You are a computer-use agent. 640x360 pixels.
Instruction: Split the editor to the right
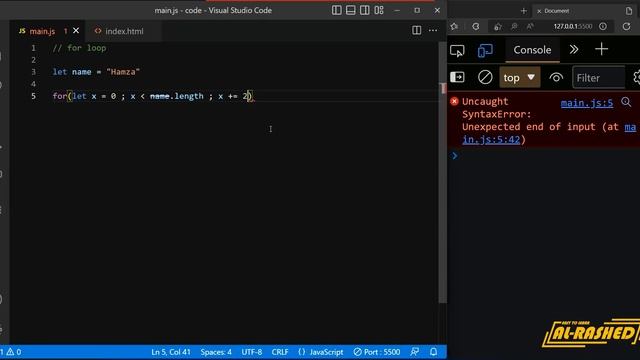coord(416,30)
